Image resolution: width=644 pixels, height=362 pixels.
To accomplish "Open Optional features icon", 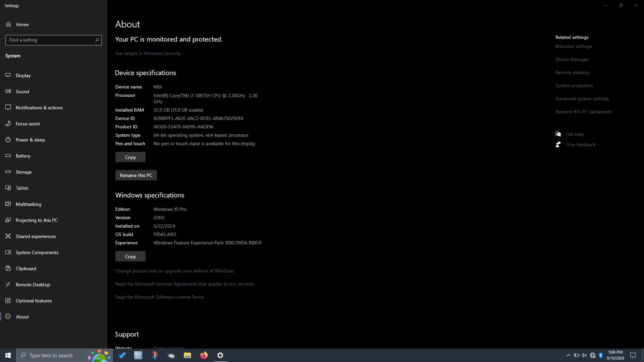I will coord(8,300).
